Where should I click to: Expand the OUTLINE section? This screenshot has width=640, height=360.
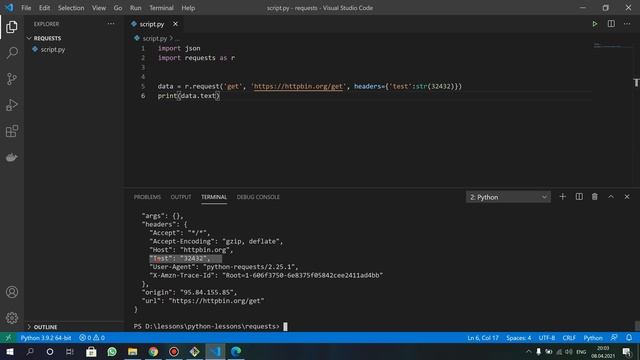73,327
